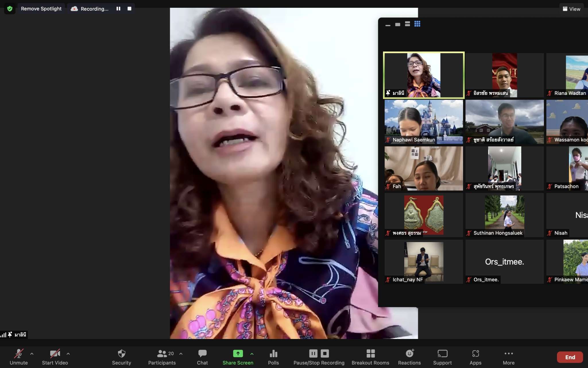This screenshot has height=368, width=588.
Task: Click Remove Spotlight button
Action: coord(41,9)
